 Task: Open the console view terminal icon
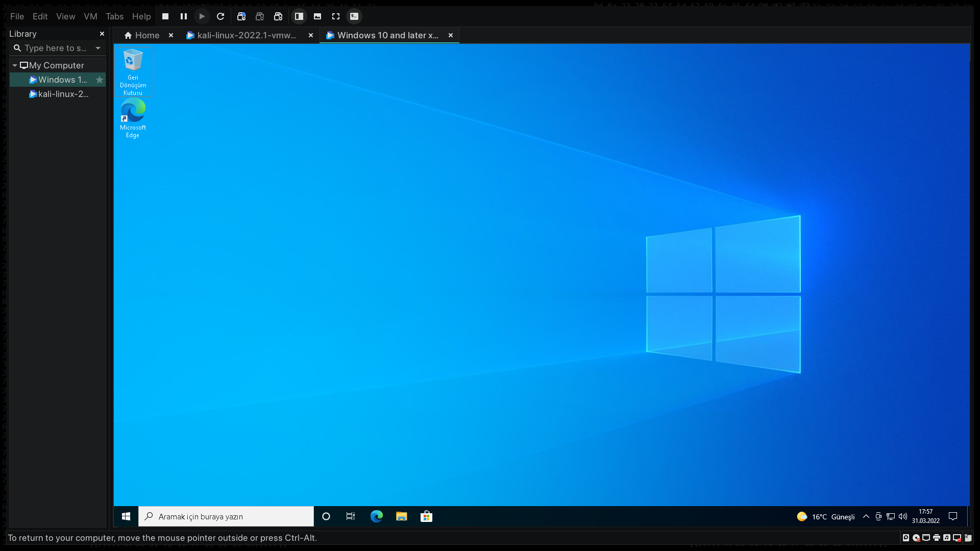[354, 16]
